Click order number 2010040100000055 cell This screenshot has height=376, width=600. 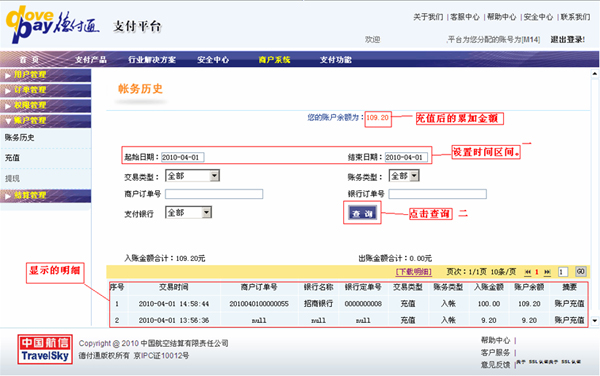tap(259, 304)
